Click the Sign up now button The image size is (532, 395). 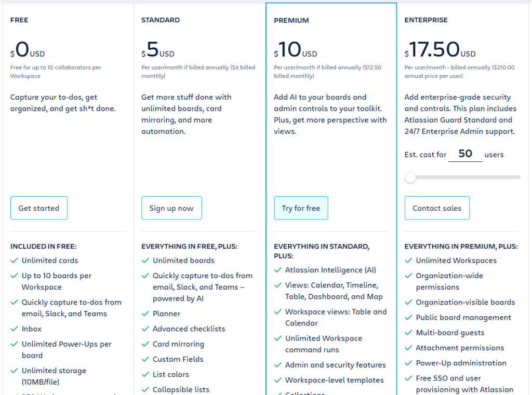tap(171, 208)
